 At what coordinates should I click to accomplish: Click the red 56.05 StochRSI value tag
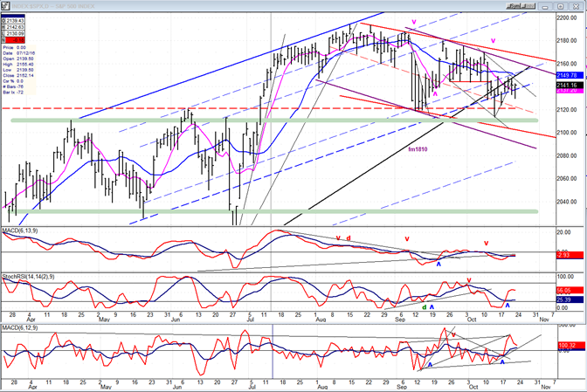pos(570,290)
